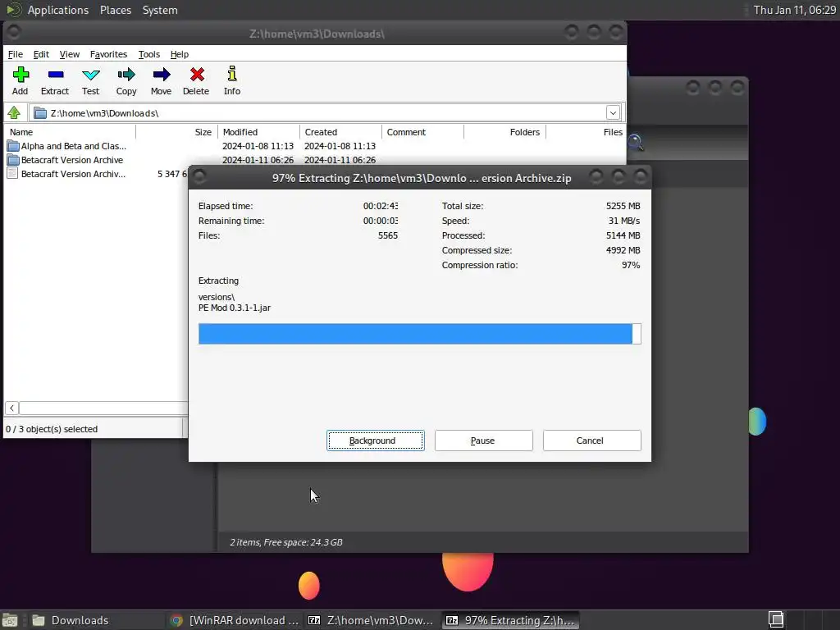Cancel the extraction
This screenshot has height=630, width=840.
pyautogui.click(x=592, y=441)
